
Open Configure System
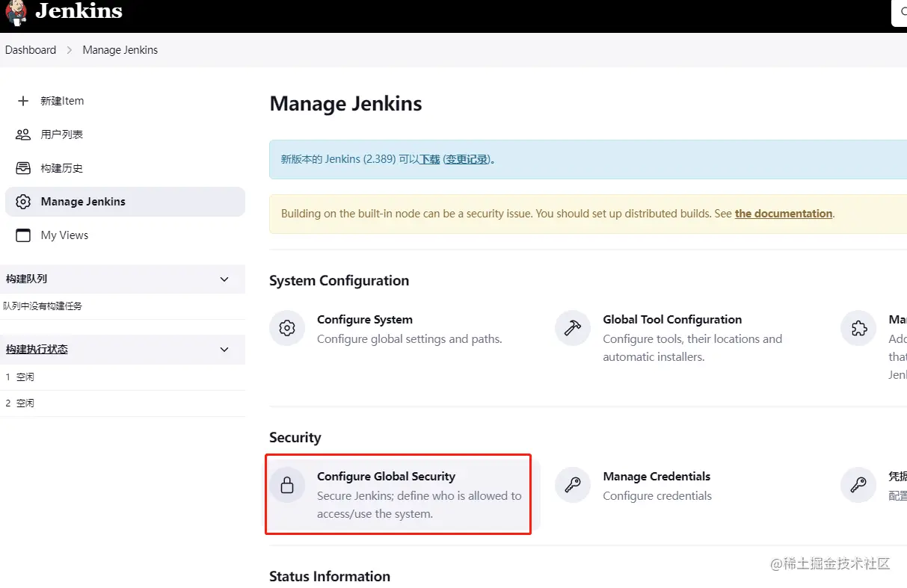click(x=365, y=320)
